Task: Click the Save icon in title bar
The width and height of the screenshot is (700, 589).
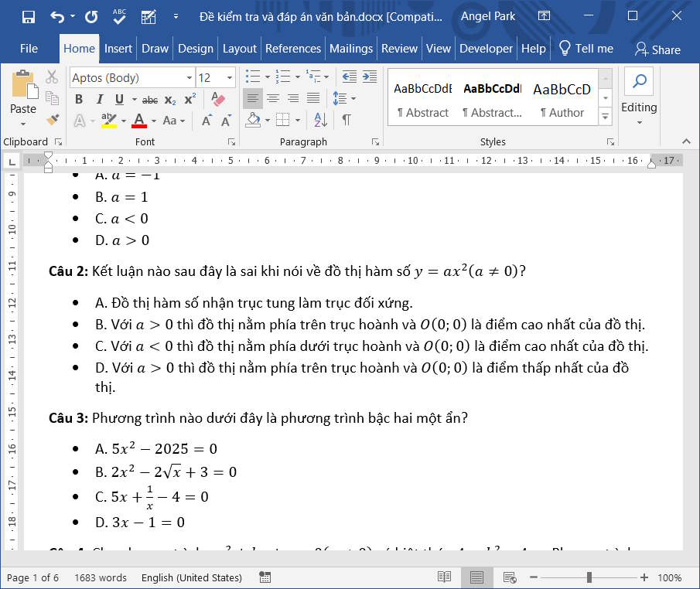Action: [x=29, y=16]
